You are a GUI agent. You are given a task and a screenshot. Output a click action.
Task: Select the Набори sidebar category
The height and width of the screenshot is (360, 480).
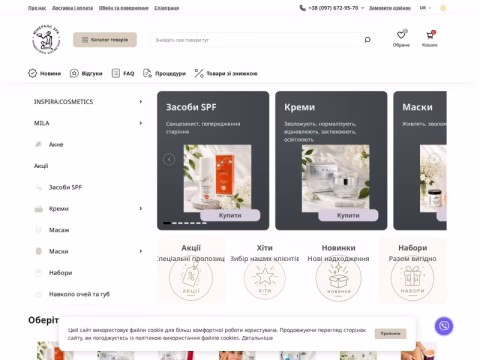(60, 273)
